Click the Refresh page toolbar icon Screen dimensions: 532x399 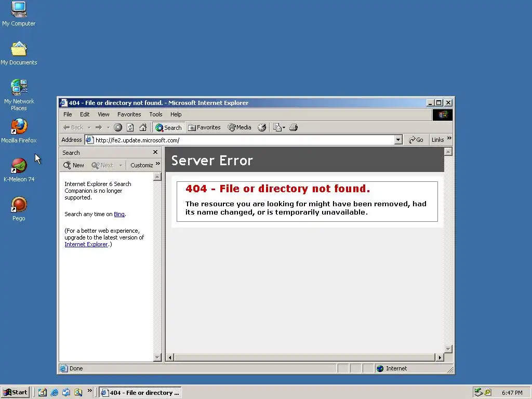point(130,128)
